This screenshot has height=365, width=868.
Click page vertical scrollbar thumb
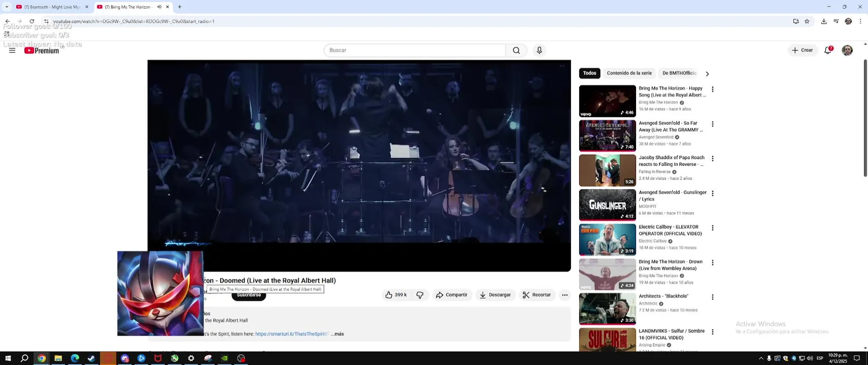865,118
